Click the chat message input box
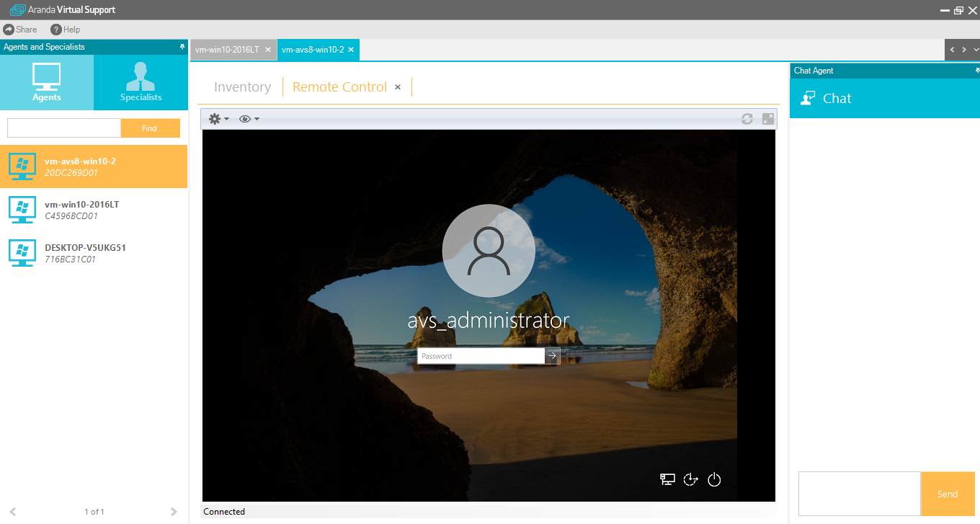980x524 pixels. pos(859,494)
